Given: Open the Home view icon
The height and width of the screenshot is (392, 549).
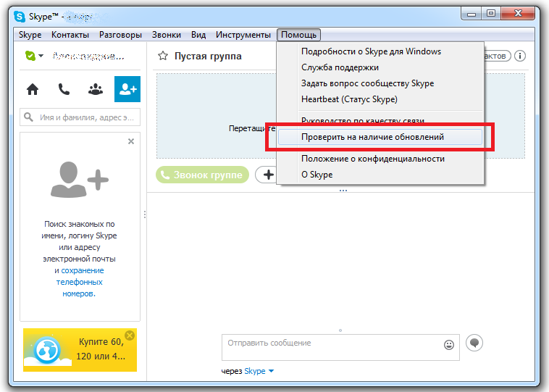Looking at the screenshot, I should point(33,89).
